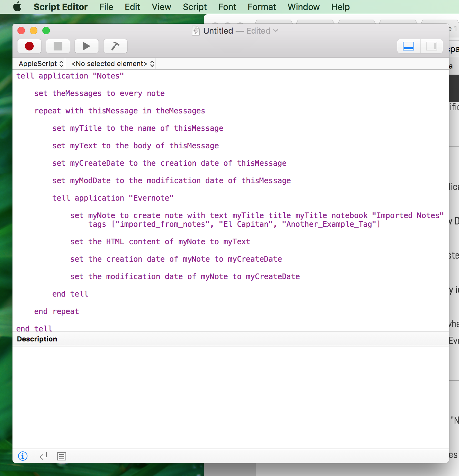Click the Untitled window title text

tap(218, 31)
